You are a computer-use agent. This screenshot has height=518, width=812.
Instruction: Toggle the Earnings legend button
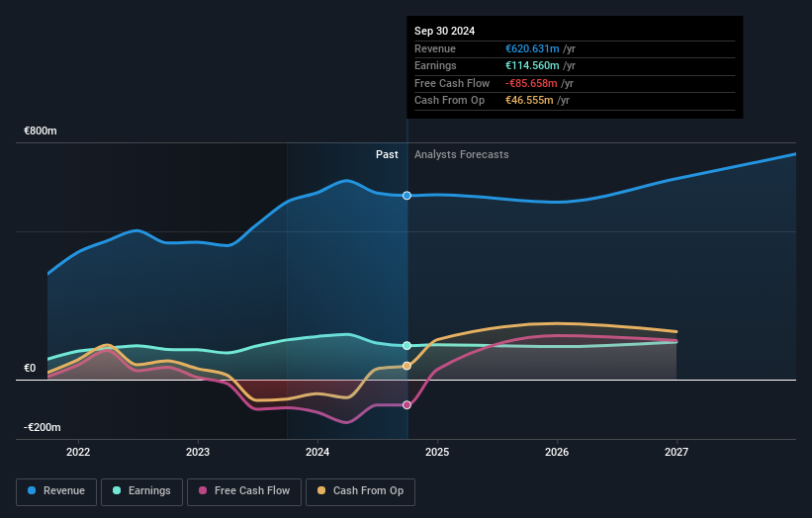(141, 491)
